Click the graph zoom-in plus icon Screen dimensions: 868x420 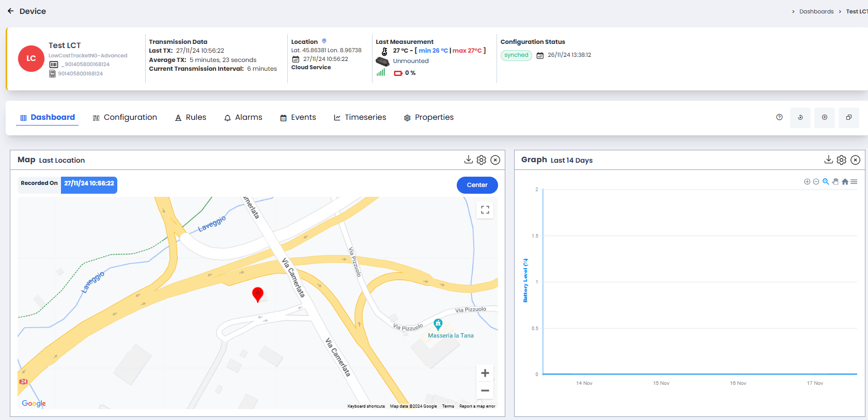(x=807, y=181)
